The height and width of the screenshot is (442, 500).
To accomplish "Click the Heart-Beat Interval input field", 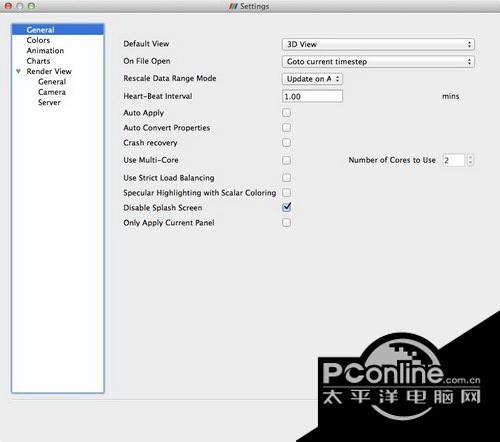I will [312, 96].
